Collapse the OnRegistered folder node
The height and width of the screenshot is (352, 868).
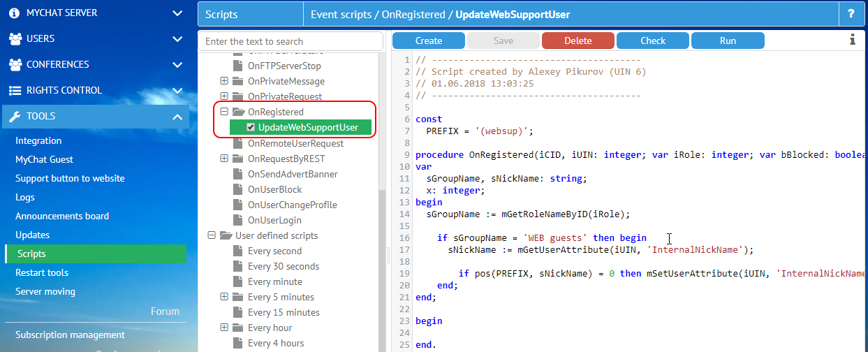coord(224,112)
